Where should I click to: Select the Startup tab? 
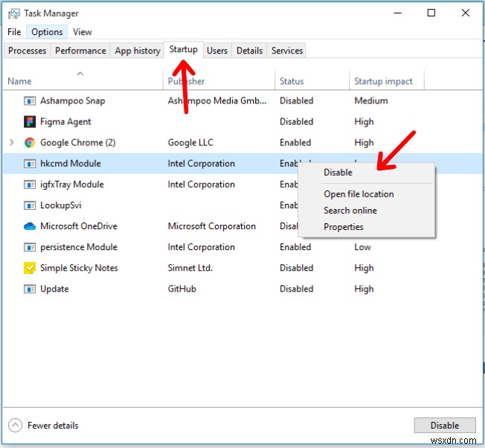coord(184,49)
